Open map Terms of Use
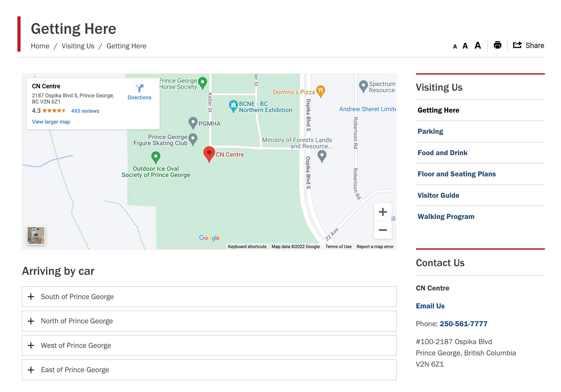561x392 pixels. click(x=338, y=247)
